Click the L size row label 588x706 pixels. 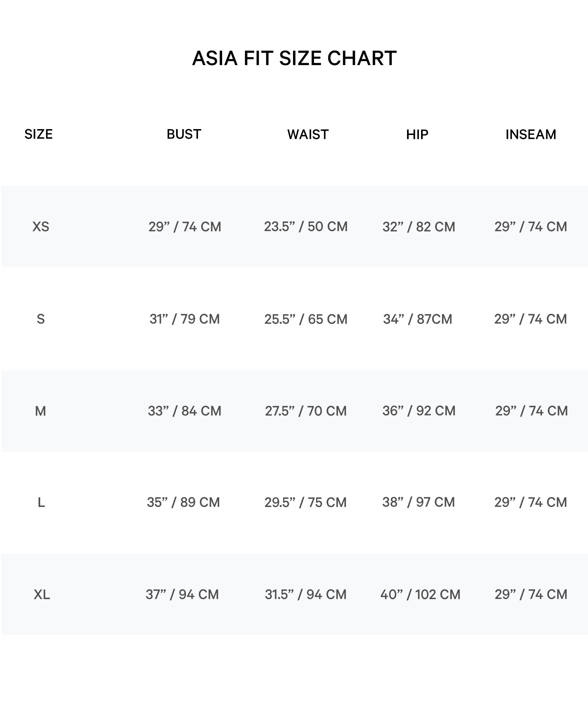pyautogui.click(x=41, y=503)
